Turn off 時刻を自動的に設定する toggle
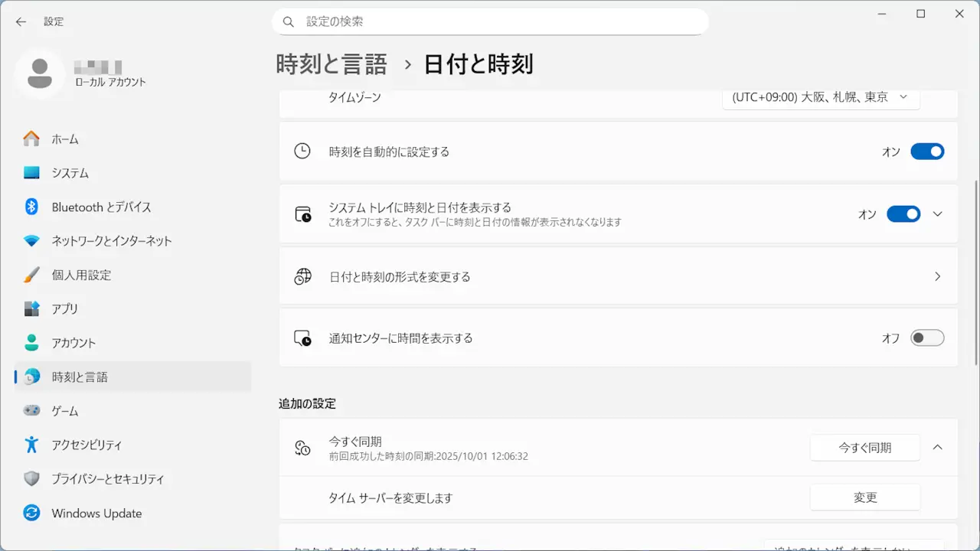This screenshot has height=551, width=980. tap(926, 152)
